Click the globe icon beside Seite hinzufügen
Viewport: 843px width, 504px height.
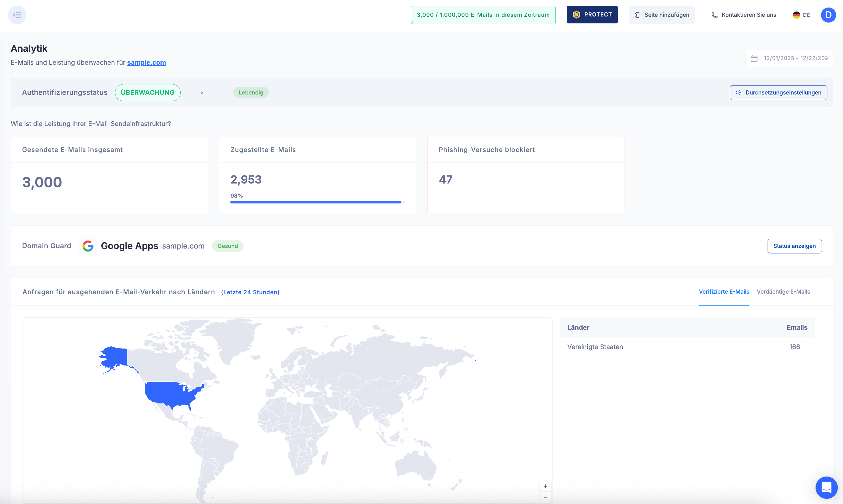[638, 15]
